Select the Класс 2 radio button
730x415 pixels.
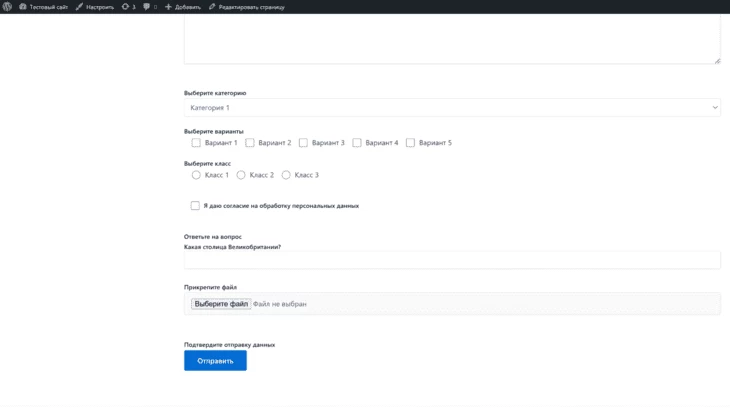[241, 175]
